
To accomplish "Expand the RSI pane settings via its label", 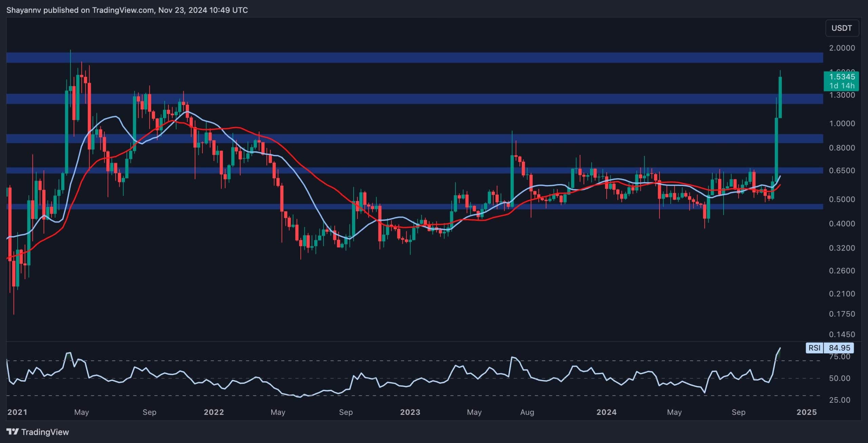I will (x=814, y=348).
